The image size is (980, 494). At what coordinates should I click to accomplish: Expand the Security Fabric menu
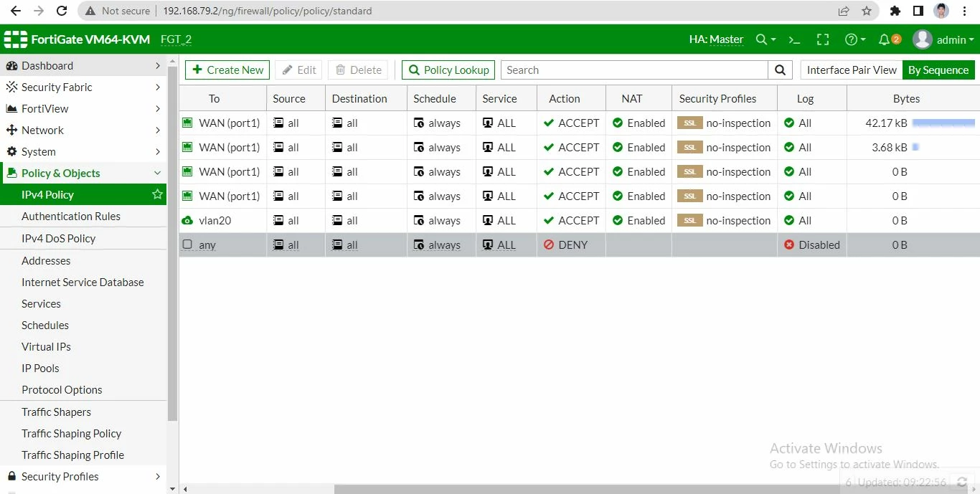(x=83, y=87)
